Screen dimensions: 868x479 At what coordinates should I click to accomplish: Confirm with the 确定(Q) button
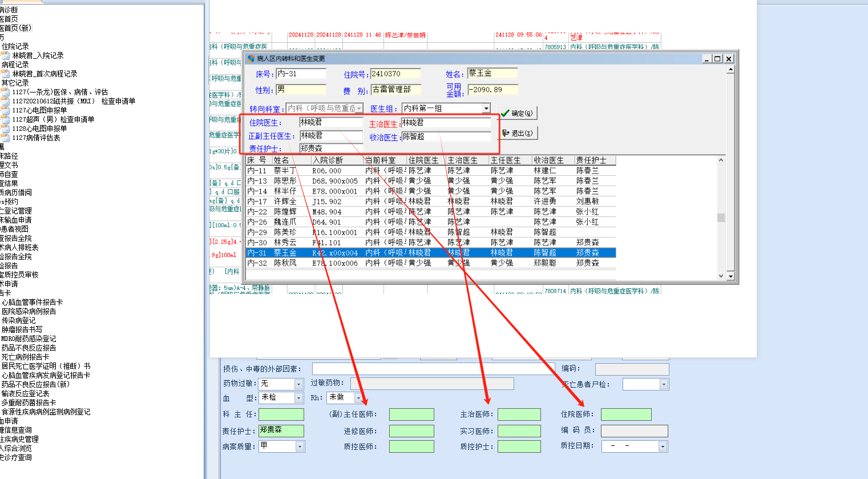(x=517, y=113)
